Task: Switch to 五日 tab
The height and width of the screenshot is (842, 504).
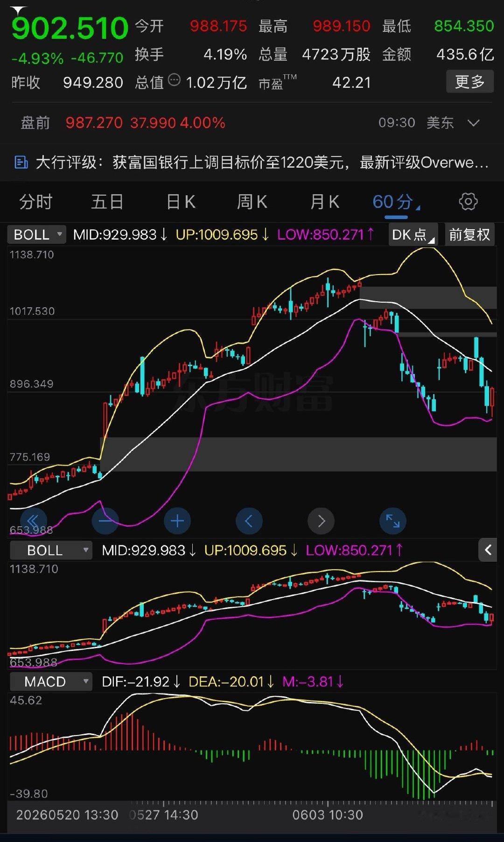Action: [x=107, y=202]
